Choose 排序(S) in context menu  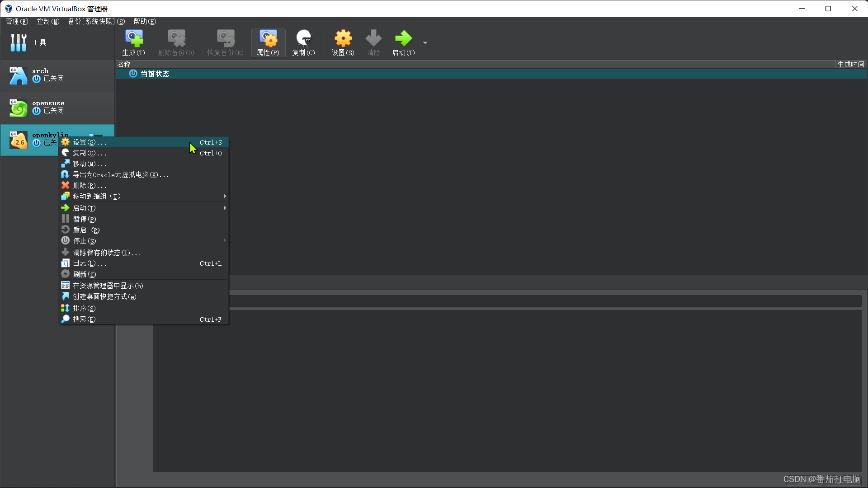[x=143, y=309]
